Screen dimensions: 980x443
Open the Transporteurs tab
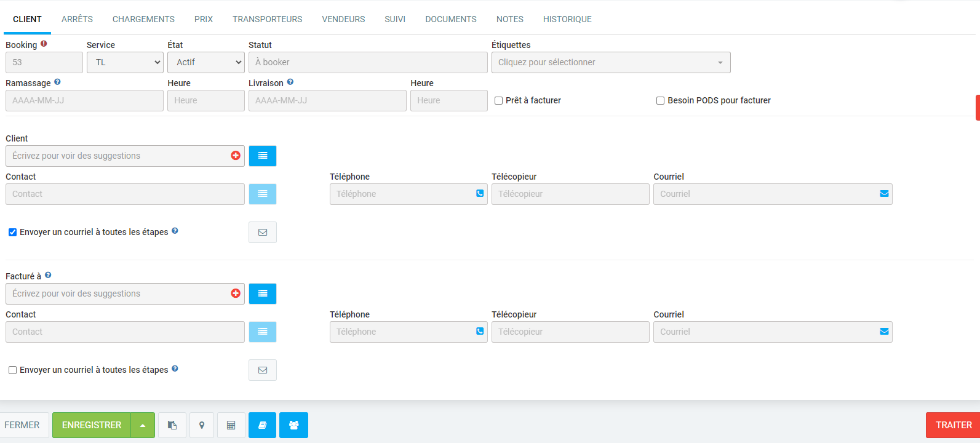267,19
